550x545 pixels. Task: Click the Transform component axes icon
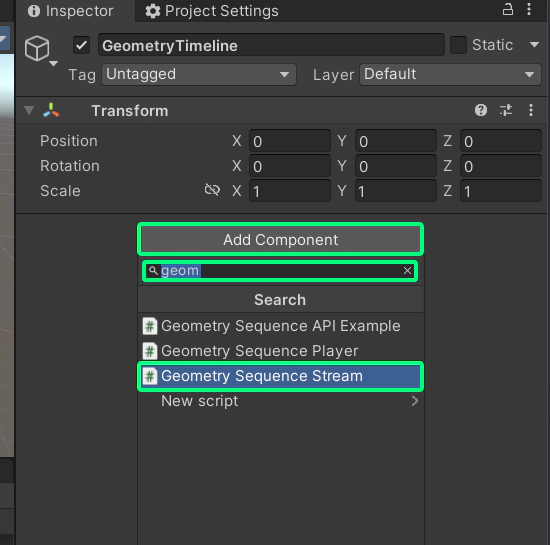pyautogui.click(x=51, y=110)
